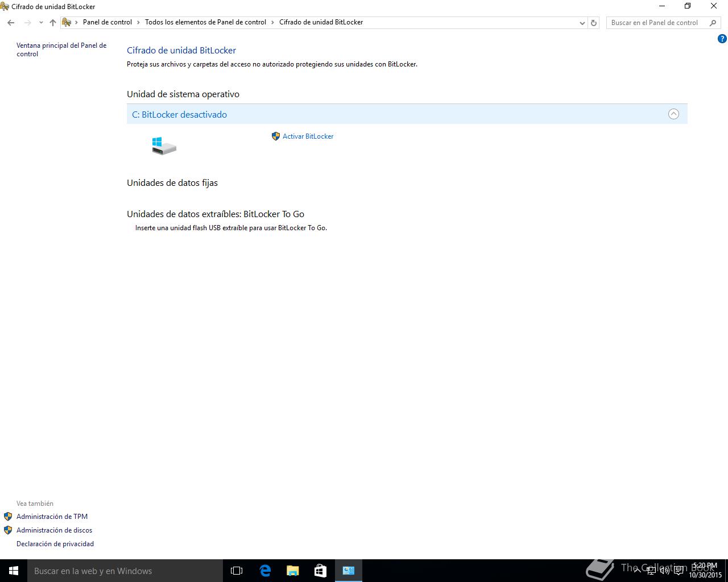Click the C: Windows drive icon

[x=164, y=145]
